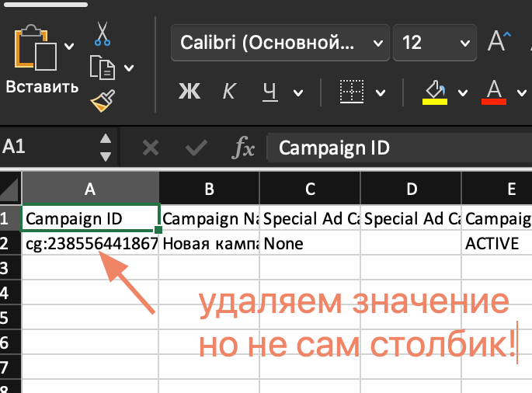Select the row 2 header
This screenshot has width=532, height=393.
pyautogui.click(x=10, y=243)
